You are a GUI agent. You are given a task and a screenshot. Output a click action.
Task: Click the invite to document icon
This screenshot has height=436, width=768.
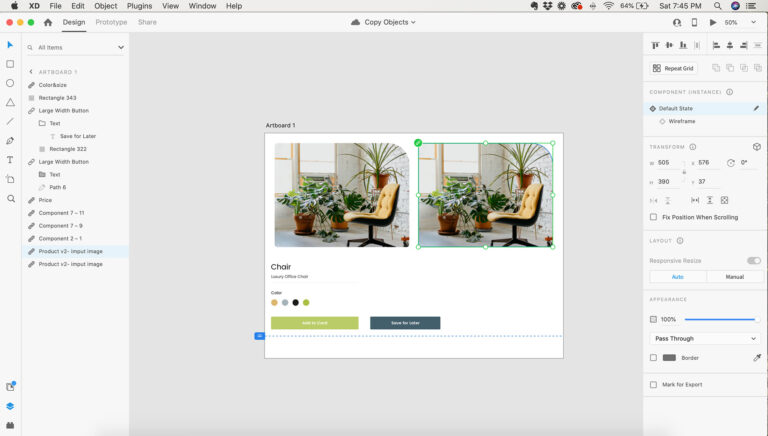tap(677, 23)
